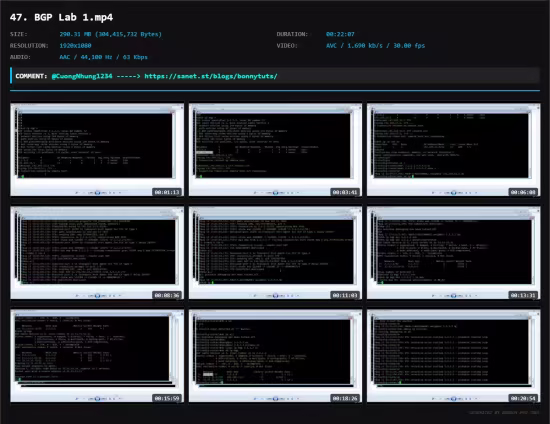Viewport: 550px width, 424px height.
Task: Click the video value AVC / 1.690 kb/s
Action: point(375,46)
